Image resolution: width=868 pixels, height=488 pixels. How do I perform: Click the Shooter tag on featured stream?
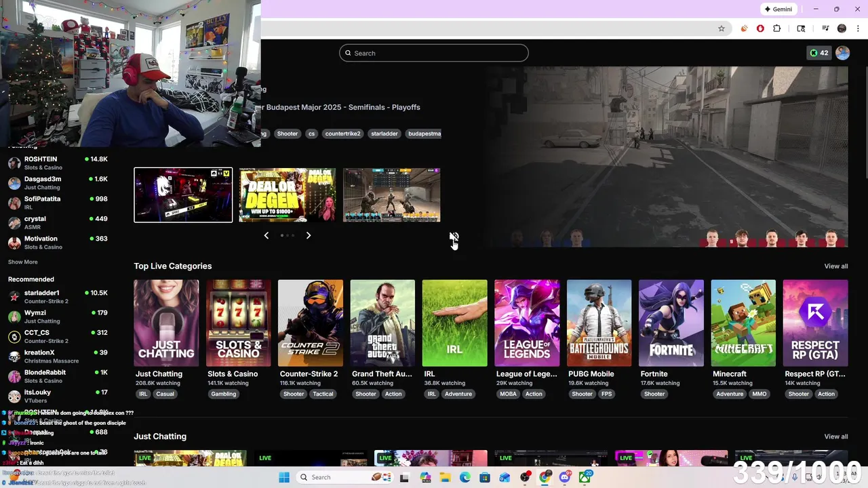click(287, 134)
